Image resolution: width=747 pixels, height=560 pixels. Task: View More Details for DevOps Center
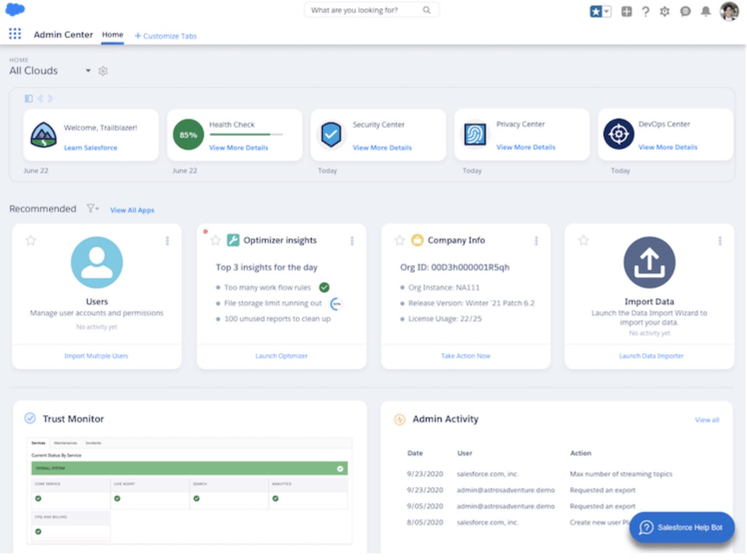coord(668,147)
